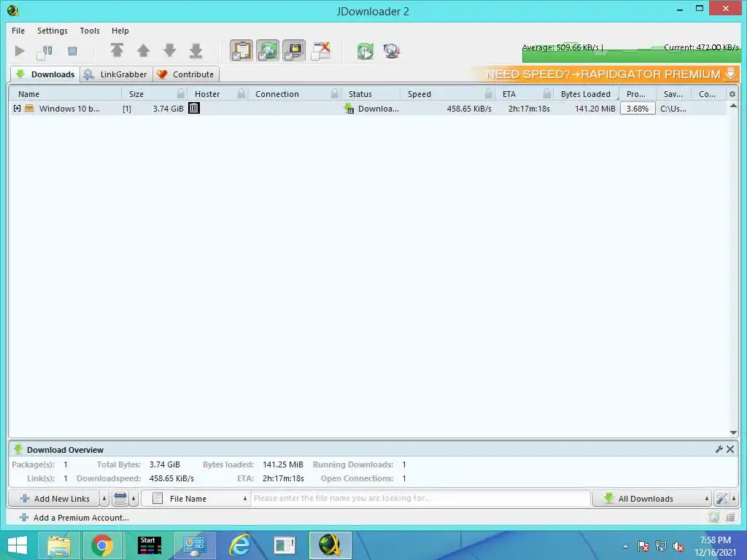The width and height of the screenshot is (747, 560).
Task: Move selection to bottom of list
Action: coord(196,50)
